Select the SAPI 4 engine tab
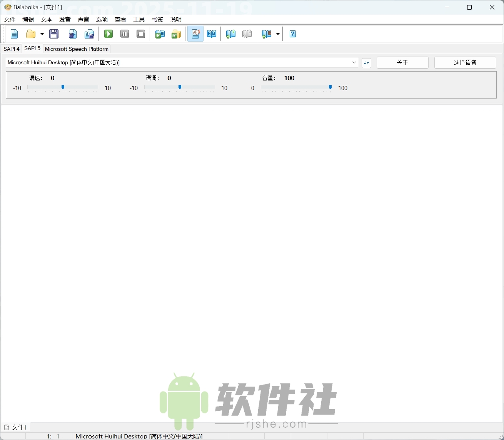The image size is (504, 440). click(x=11, y=49)
